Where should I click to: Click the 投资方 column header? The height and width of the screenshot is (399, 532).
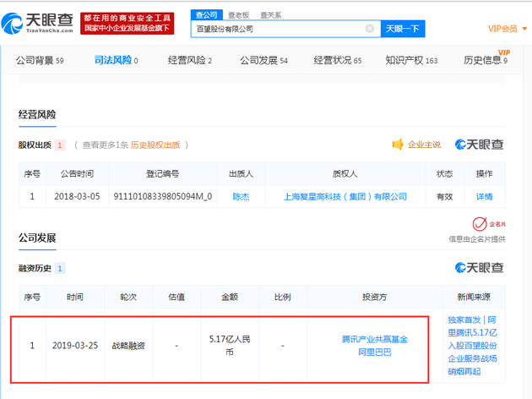(375, 297)
